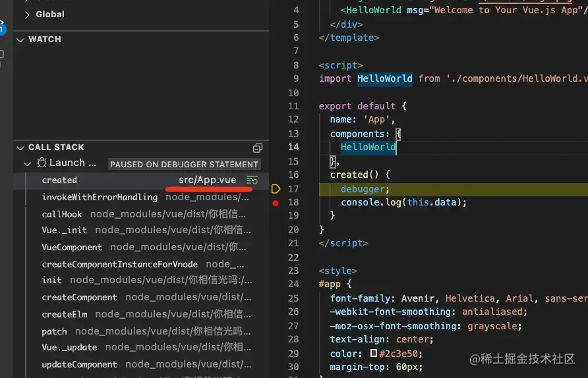
Task: Click the font-family declaration line
Action: point(459,298)
